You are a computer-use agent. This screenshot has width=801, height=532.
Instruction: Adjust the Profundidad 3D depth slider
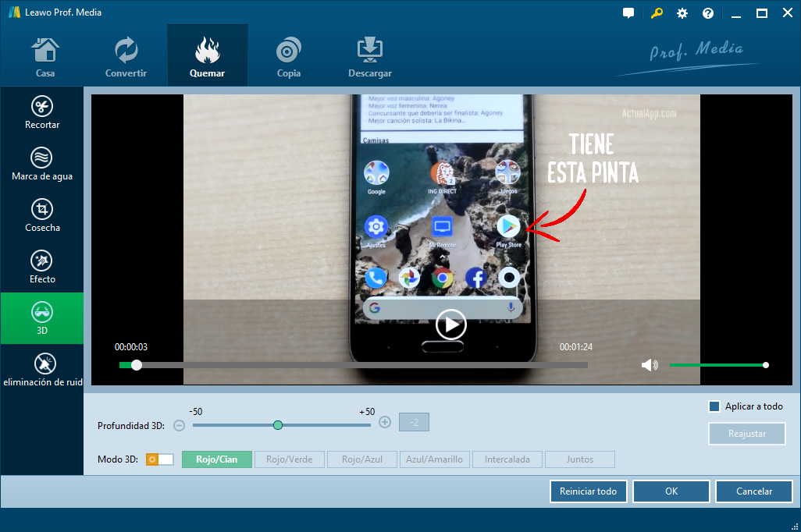click(282, 425)
